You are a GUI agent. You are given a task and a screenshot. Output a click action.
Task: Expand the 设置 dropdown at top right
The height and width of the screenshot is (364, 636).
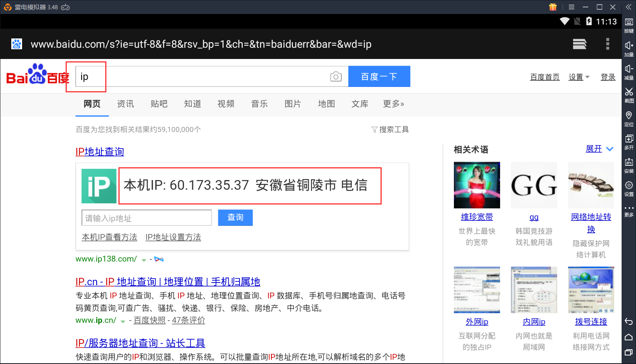click(x=579, y=77)
